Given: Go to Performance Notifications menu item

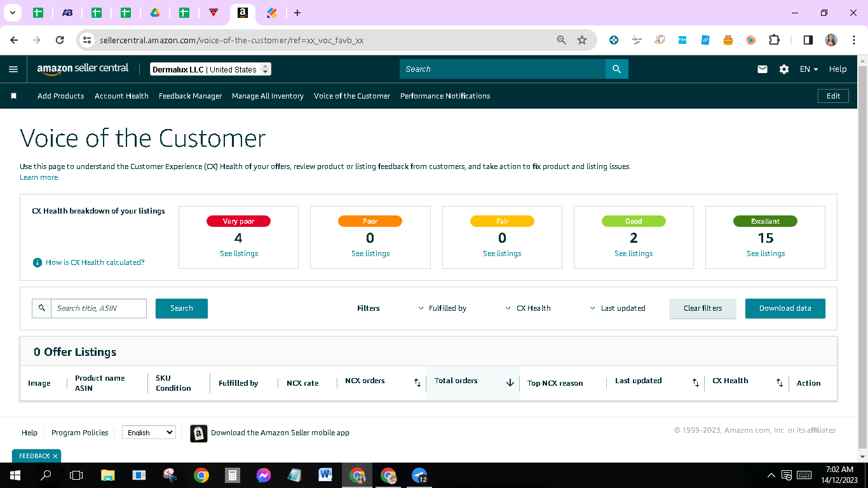Looking at the screenshot, I should tap(445, 96).
